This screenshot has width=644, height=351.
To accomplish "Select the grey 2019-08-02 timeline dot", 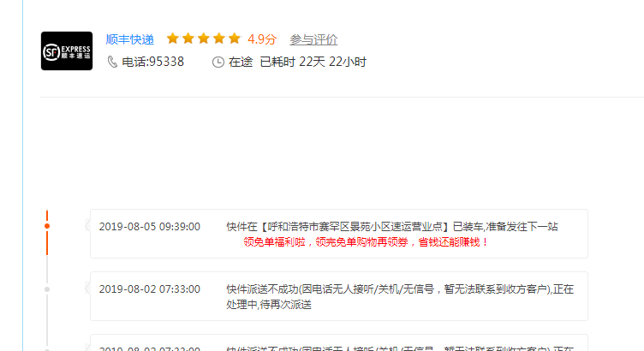I will pyautogui.click(x=47, y=289).
